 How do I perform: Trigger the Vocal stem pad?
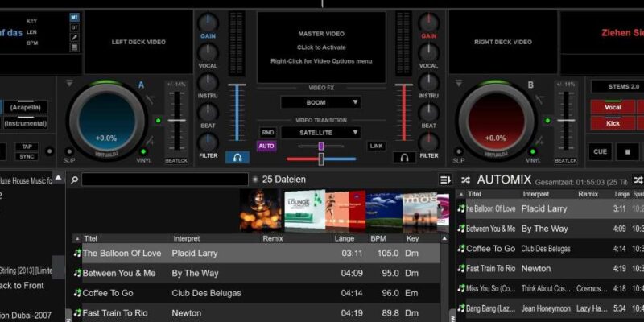click(613, 107)
